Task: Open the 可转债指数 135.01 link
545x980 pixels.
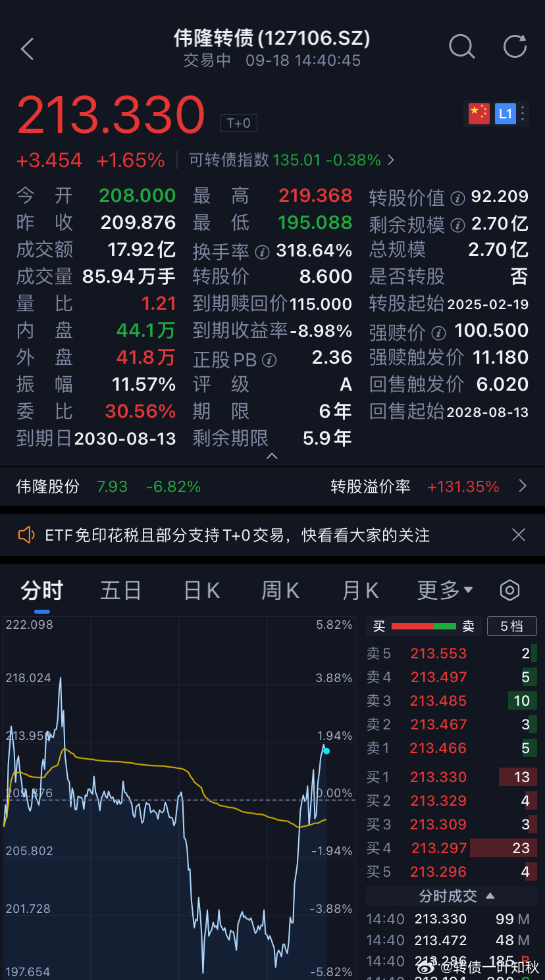Action: tap(292, 160)
